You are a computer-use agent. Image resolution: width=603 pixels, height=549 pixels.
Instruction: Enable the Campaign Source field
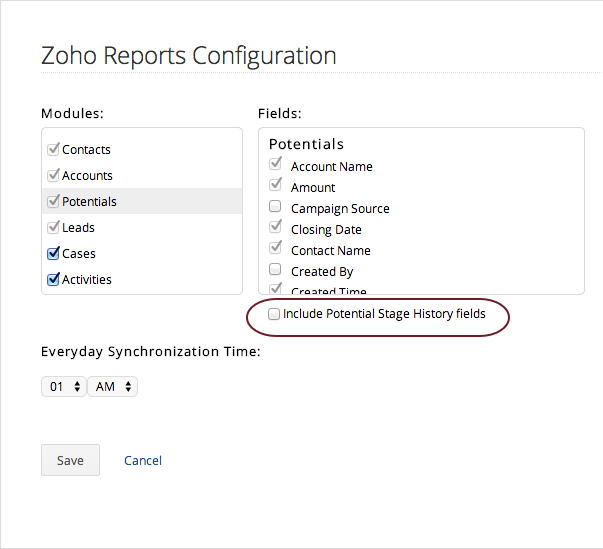tap(275, 208)
